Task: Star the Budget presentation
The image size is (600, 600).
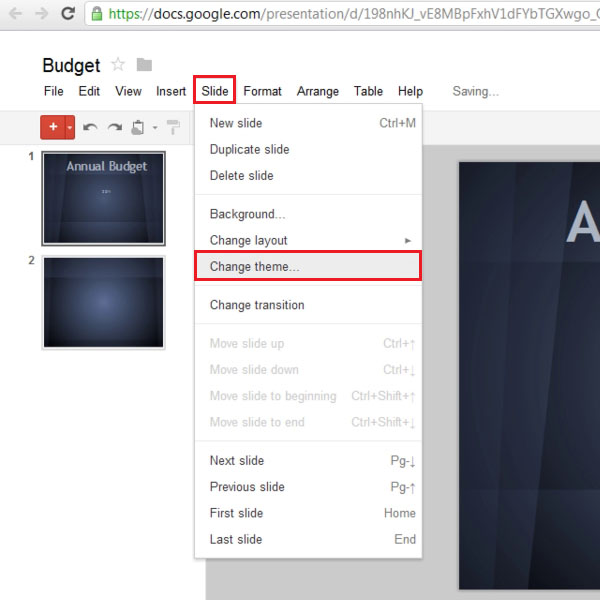Action: pos(118,64)
